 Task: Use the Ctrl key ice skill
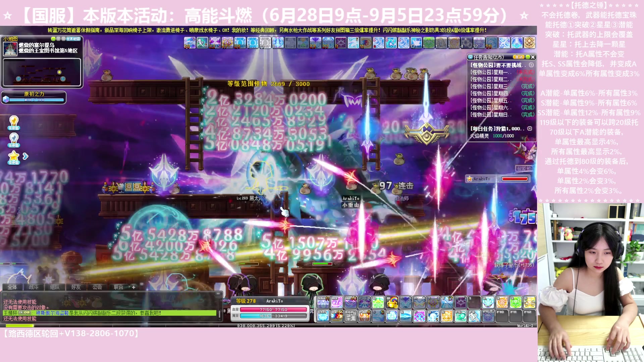tap(323, 316)
